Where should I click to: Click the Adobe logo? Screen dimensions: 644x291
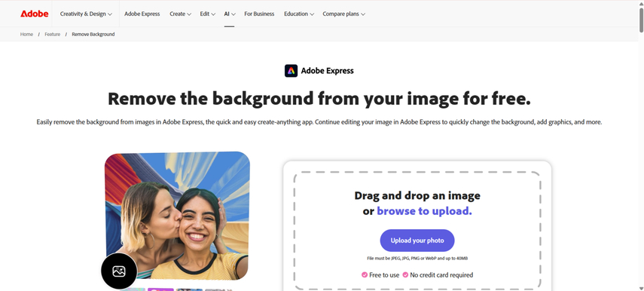click(35, 14)
